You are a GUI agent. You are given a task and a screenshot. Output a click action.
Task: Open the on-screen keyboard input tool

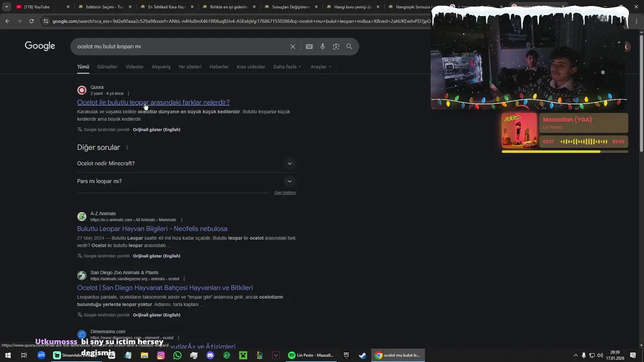coord(309,46)
